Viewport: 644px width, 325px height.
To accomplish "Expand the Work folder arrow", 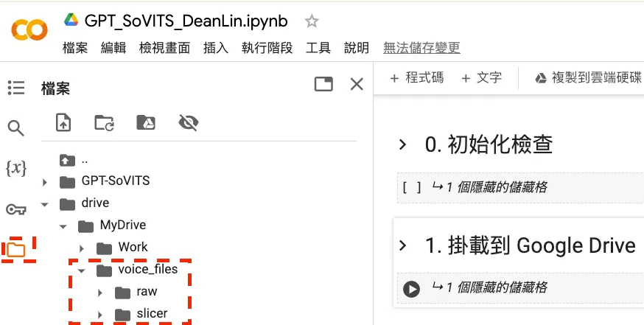I will (x=81, y=248).
